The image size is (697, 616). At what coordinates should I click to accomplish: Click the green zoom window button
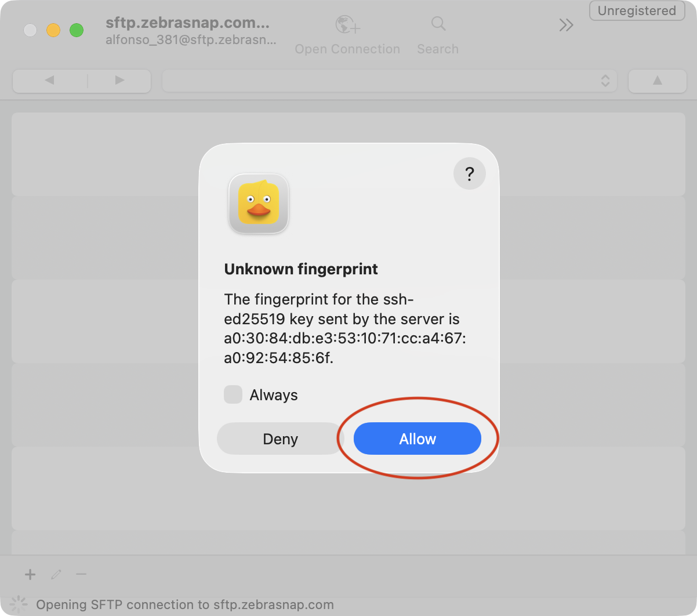[x=77, y=30]
